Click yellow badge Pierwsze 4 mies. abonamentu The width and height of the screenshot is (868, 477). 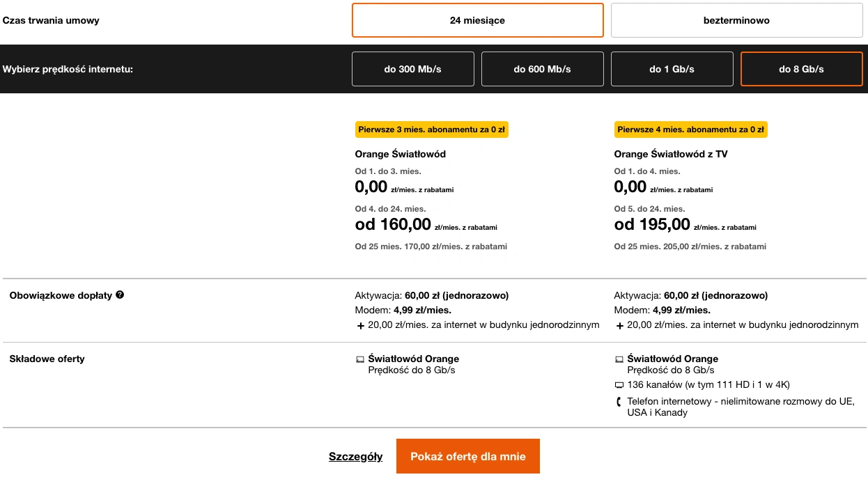691,130
